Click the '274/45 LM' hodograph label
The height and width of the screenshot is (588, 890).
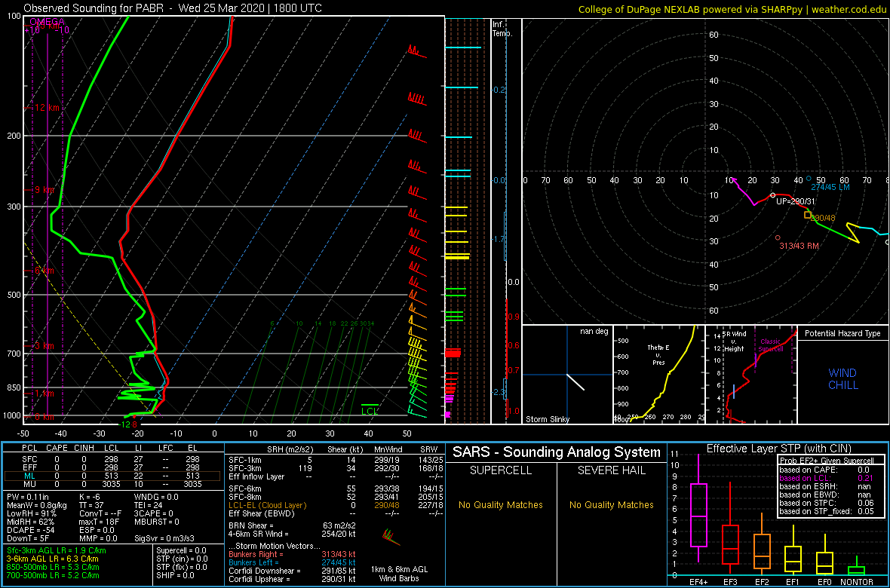pyautogui.click(x=830, y=187)
